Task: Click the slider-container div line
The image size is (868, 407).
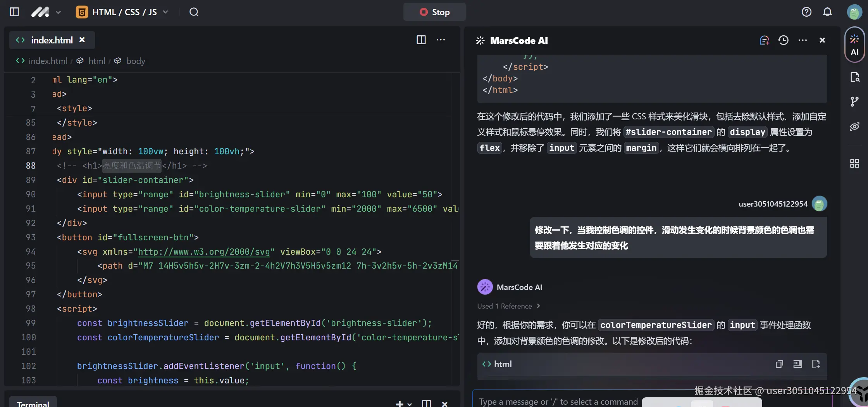Action: (125, 180)
